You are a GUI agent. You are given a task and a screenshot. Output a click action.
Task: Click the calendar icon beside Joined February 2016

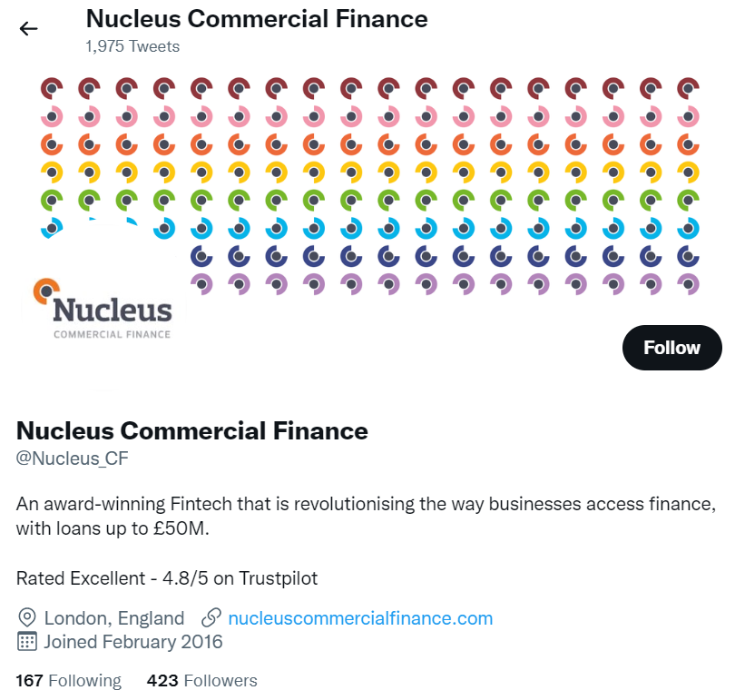pyautogui.click(x=26, y=642)
